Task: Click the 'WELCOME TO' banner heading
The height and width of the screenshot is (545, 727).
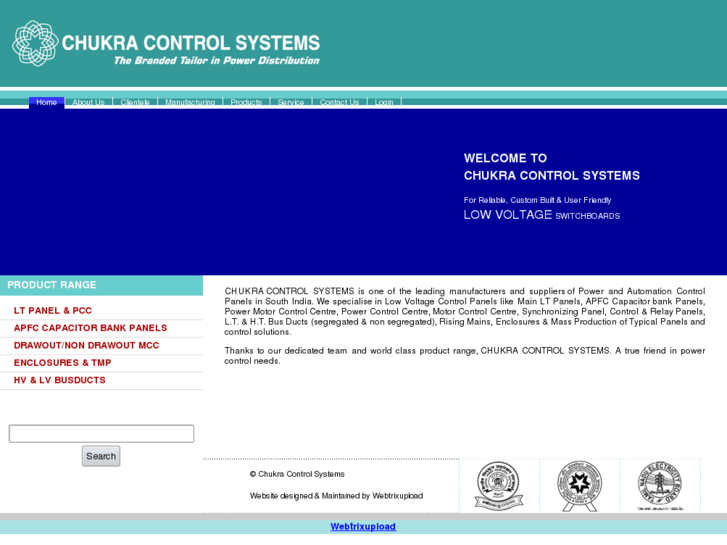Action: (x=505, y=158)
